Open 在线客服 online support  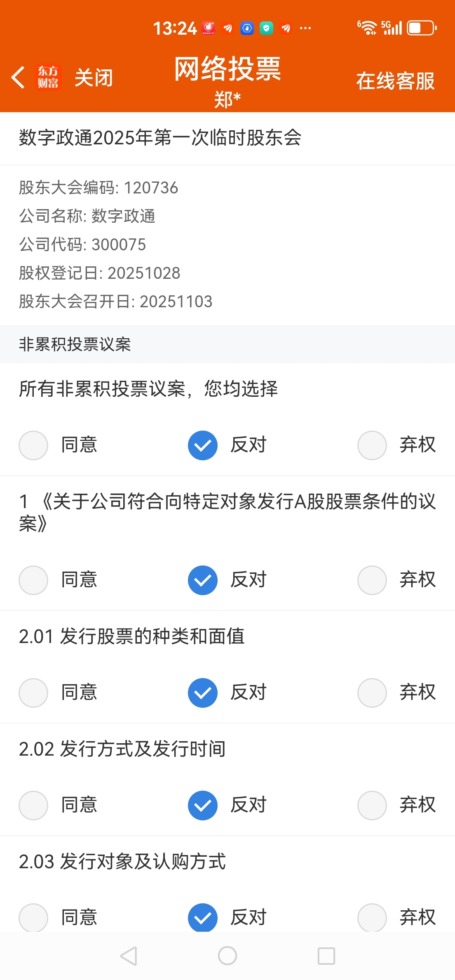coord(395,80)
